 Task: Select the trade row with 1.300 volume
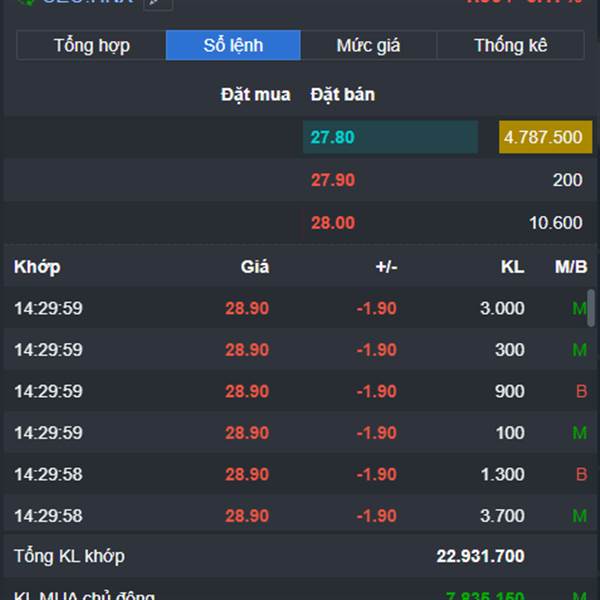tap(300, 475)
